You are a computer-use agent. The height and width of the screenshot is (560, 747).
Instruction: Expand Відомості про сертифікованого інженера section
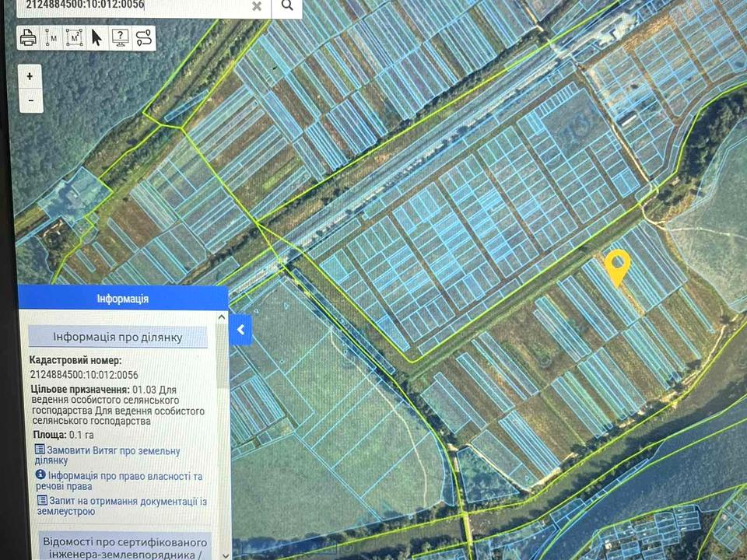(124, 547)
